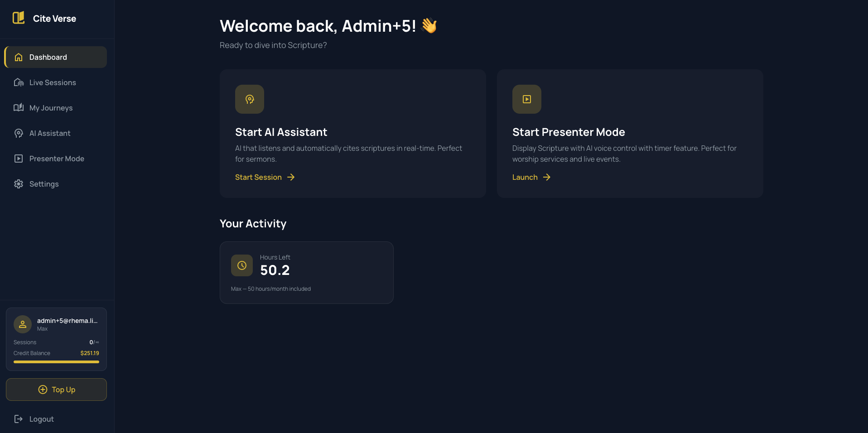Screen dimensions: 868x433
Task: Click the Start Session arrow icon
Action: [291, 177]
